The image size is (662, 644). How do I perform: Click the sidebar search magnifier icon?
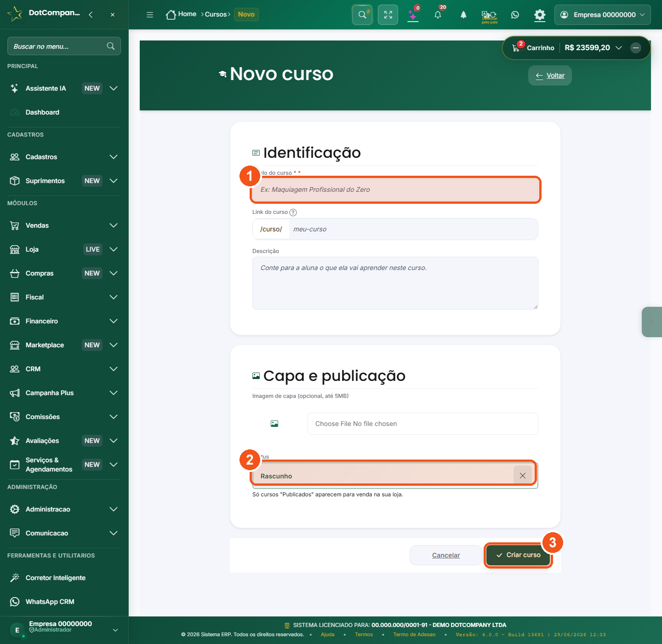111,46
